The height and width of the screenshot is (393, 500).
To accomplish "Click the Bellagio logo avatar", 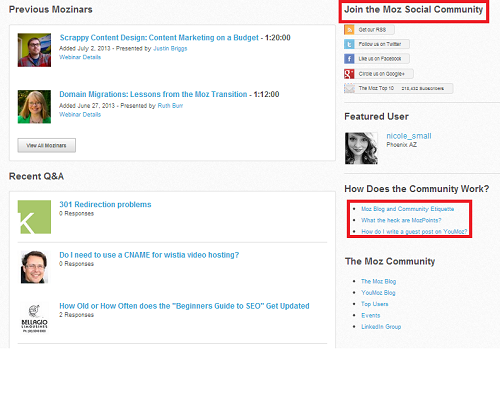I will [x=34, y=318].
